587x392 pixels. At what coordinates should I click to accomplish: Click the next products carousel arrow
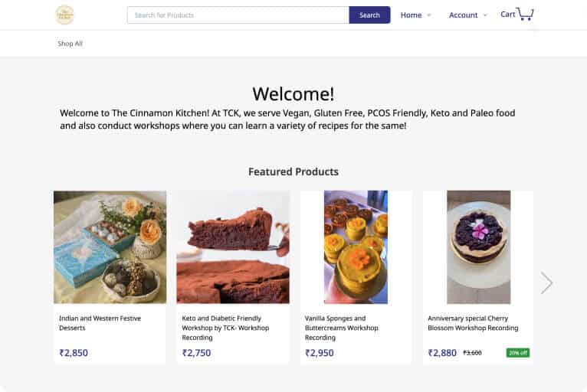click(546, 283)
